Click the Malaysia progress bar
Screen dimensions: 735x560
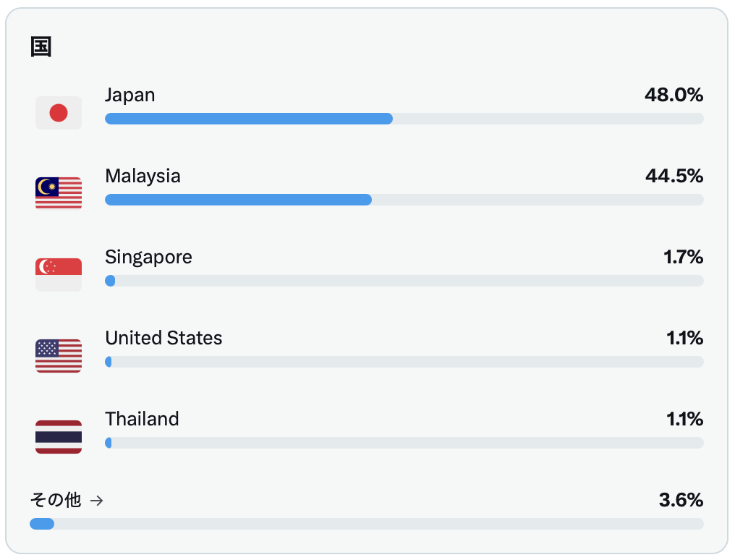404,200
